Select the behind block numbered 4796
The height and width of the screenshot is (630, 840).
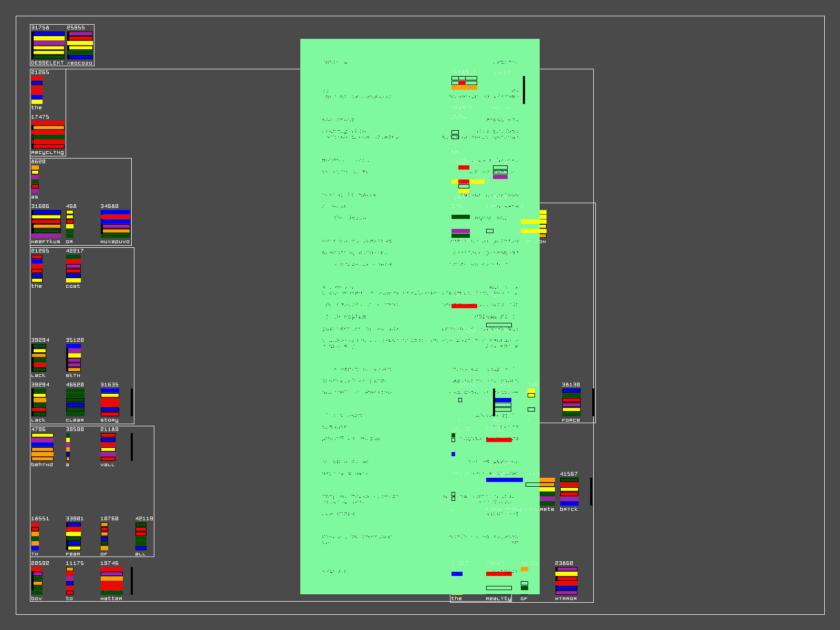(42, 447)
